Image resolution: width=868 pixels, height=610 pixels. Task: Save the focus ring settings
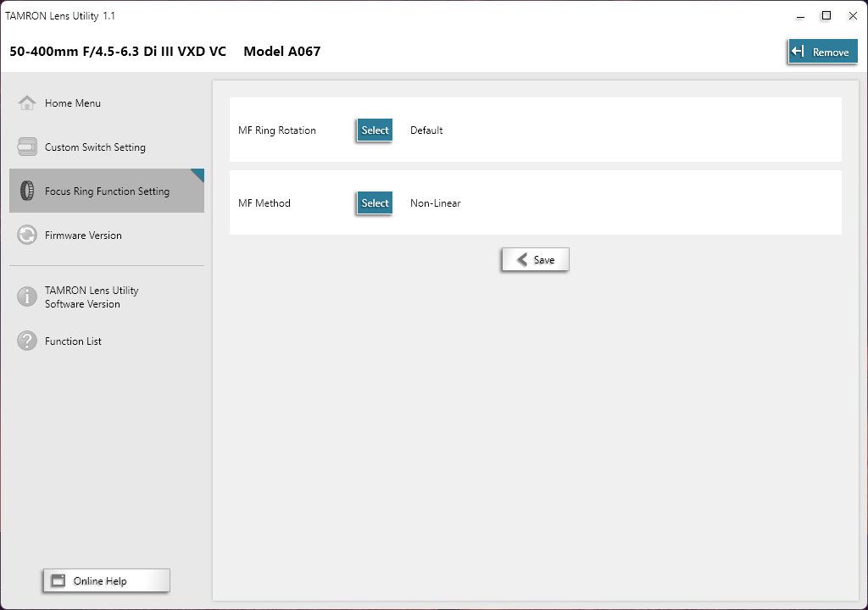[x=536, y=259]
